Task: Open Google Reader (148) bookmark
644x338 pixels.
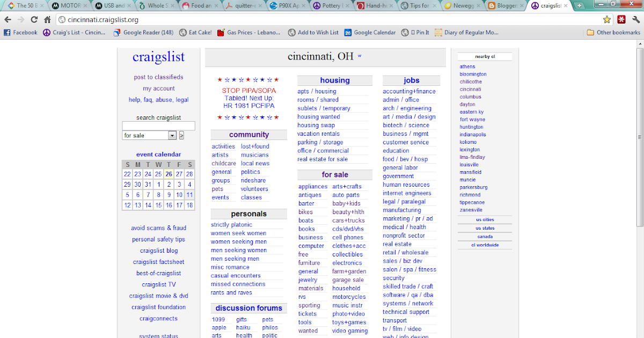Action: [143, 32]
